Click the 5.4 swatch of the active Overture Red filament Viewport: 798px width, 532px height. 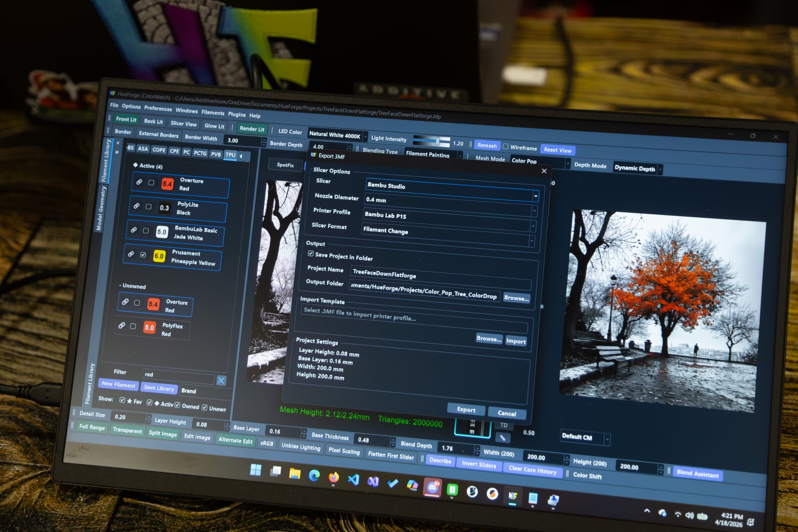point(167,184)
